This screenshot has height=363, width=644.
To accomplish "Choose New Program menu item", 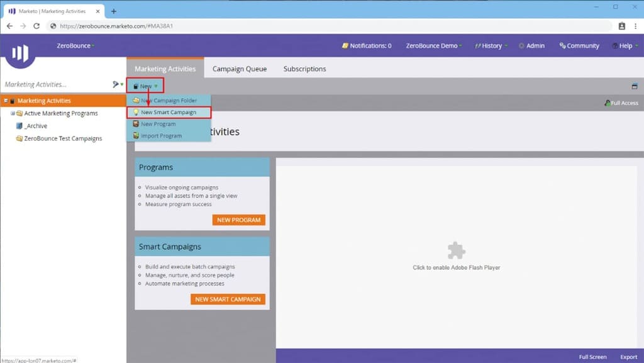I will coord(169,123).
